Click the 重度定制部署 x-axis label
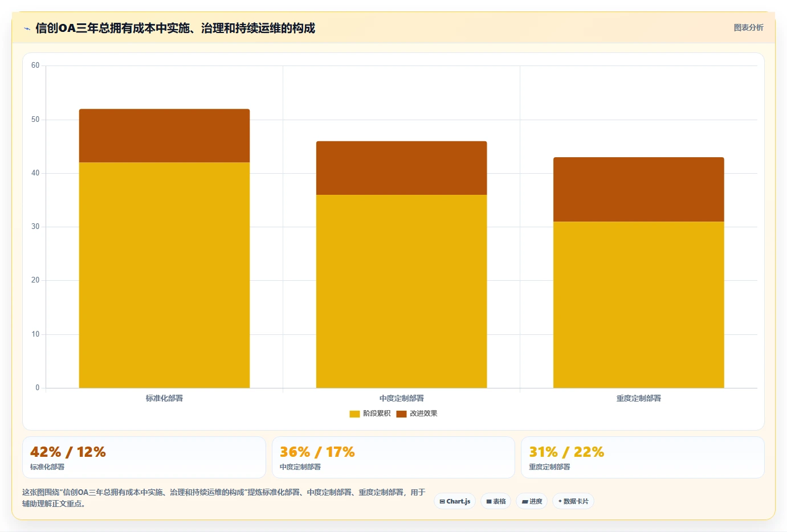The image size is (787, 532). [x=639, y=398]
